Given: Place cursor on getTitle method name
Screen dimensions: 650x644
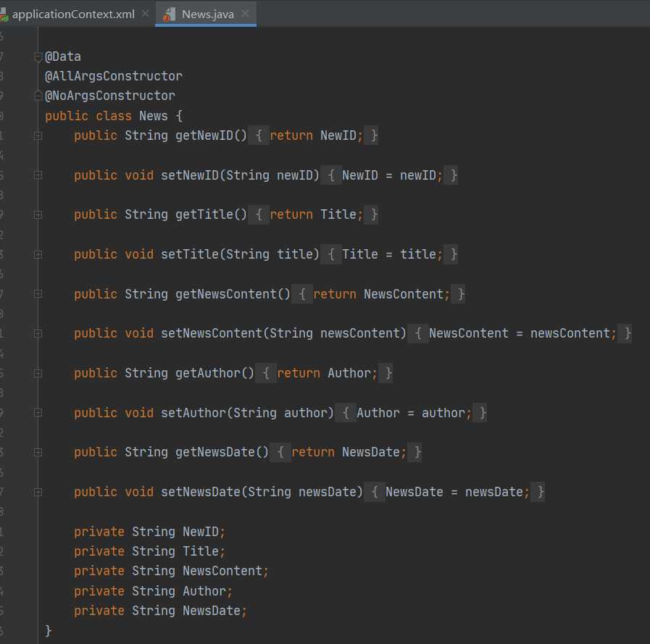Looking at the screenshot, I should point(204,214).
